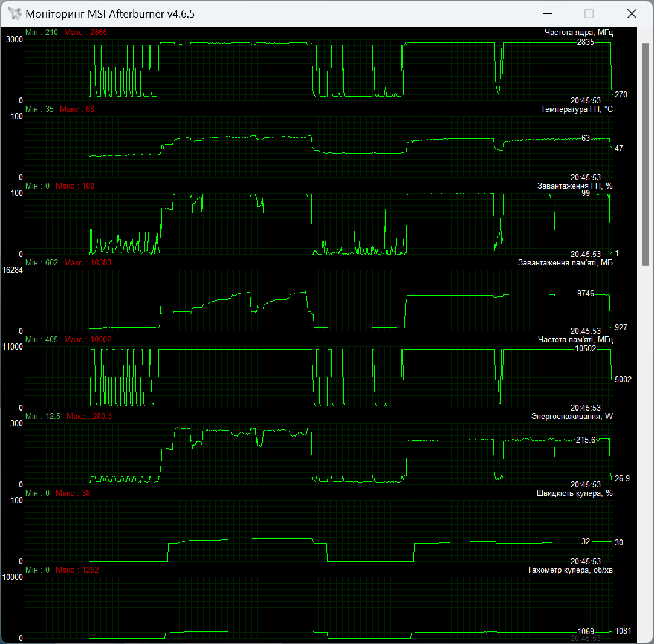Click the graph title 'Температура ГП, °C'
This screenshot has width=654, height=644.
pos(577,109)
